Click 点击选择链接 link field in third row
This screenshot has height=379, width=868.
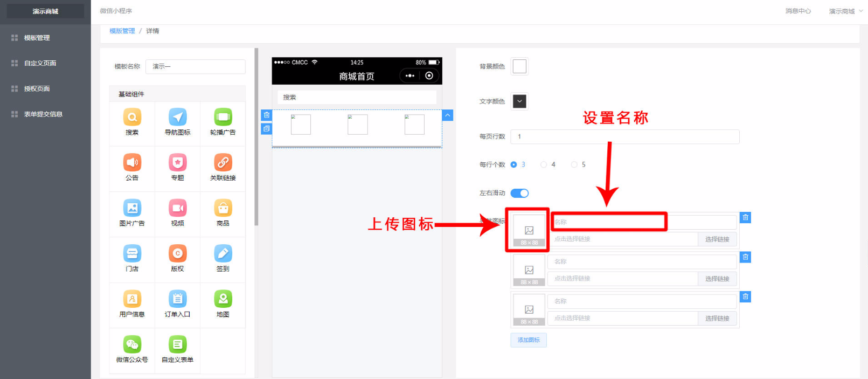click(623, 319)
